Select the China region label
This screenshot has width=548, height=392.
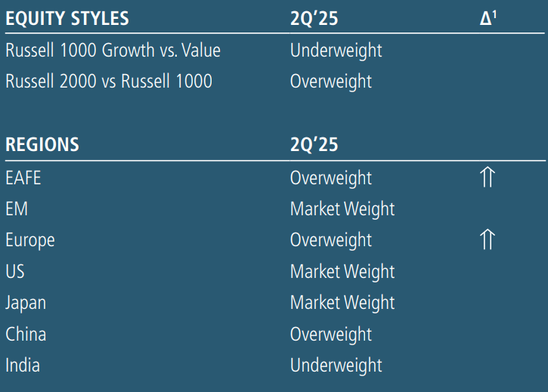26,334
